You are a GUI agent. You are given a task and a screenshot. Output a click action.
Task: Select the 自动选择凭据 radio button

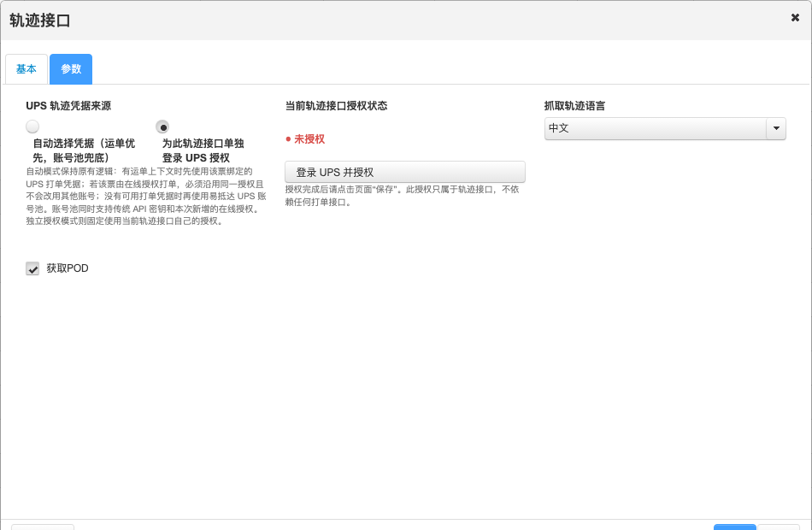click(32, 127)
